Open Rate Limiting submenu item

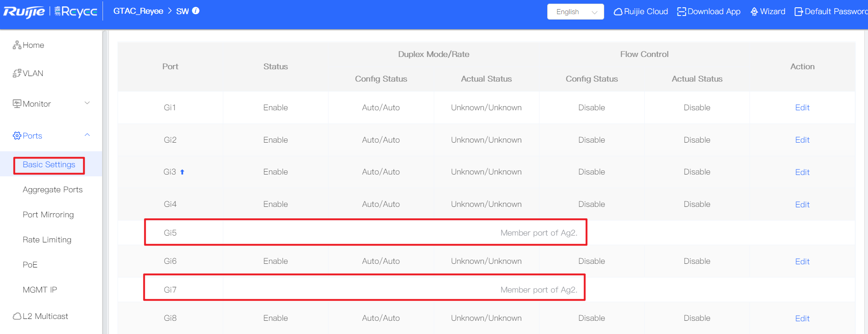click(47, 240)
